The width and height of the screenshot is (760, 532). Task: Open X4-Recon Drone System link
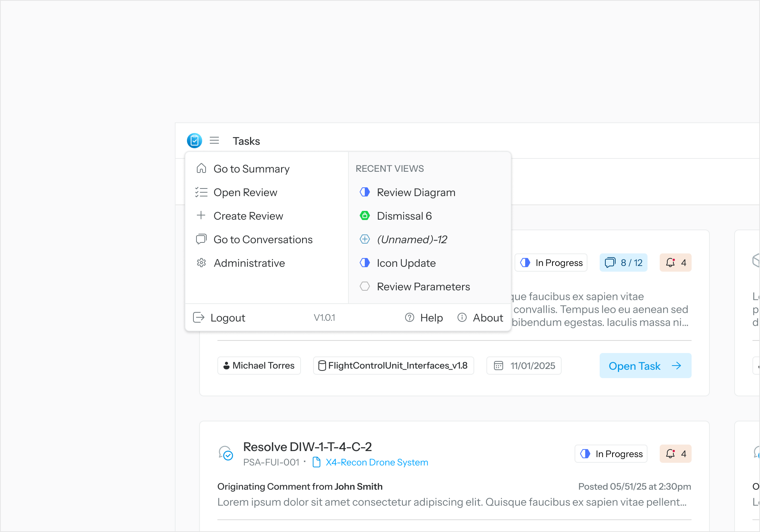377,462
